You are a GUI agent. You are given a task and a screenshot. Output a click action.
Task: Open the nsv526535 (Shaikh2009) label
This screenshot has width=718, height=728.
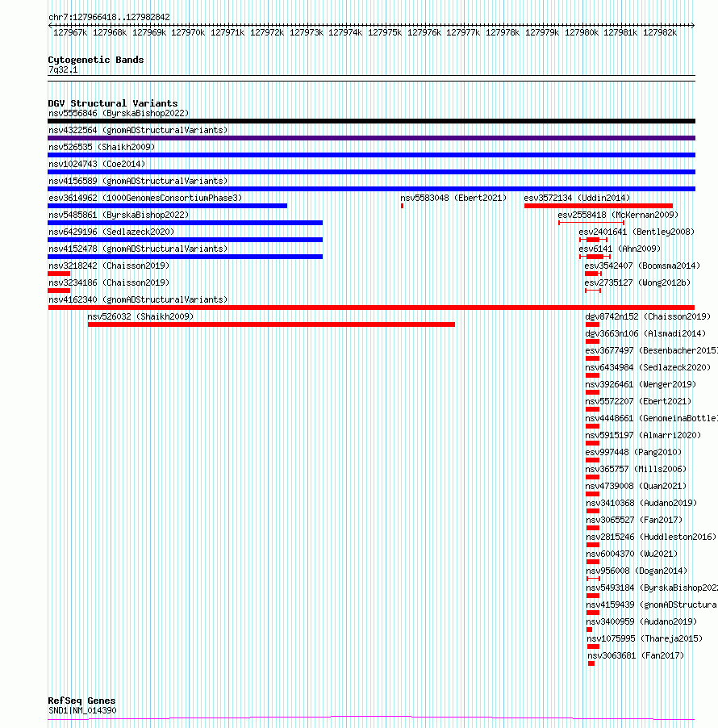click(102, 147)
